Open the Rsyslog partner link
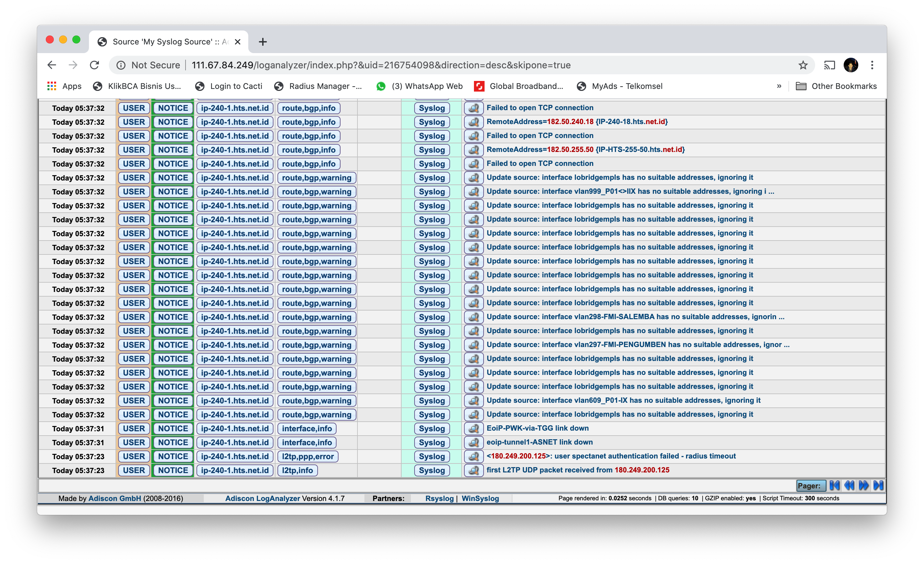 pos(439,498)
